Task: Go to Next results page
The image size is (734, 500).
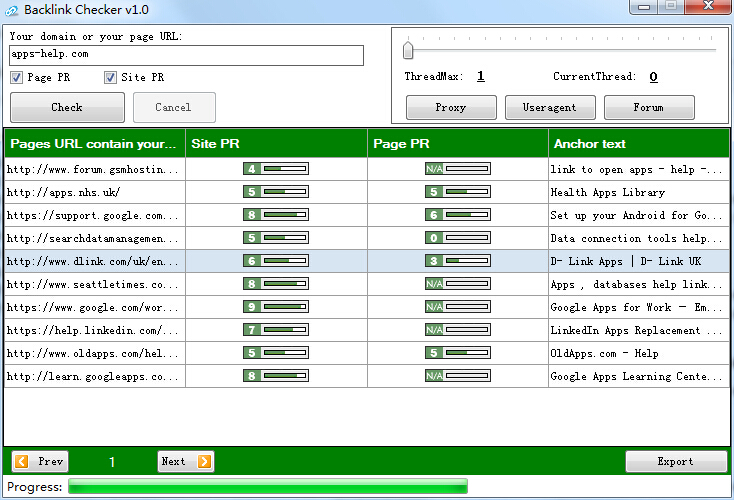Action: point(186,461)
